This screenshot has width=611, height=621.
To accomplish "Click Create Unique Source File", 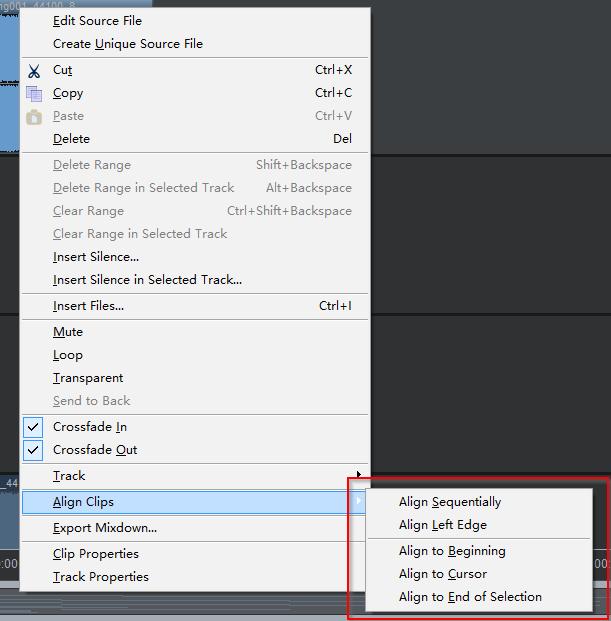I will coord(128,44).
